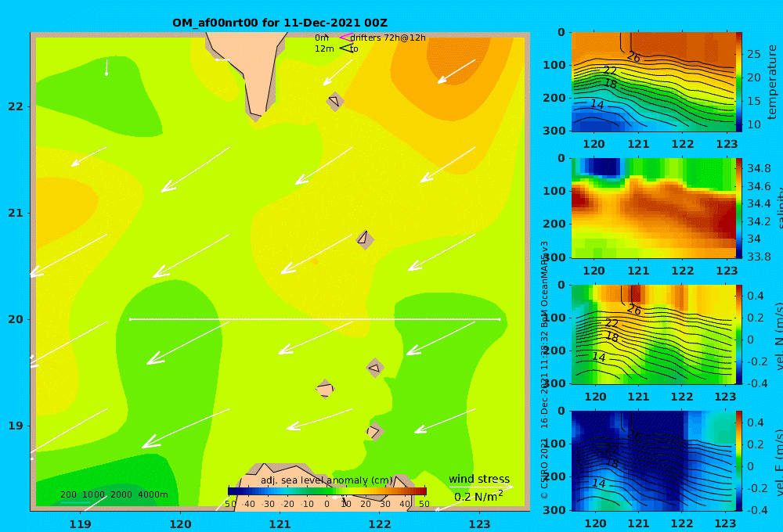
Task: Click the adj. sea level anomaly colorbar
Action: (x=327, y=491)
